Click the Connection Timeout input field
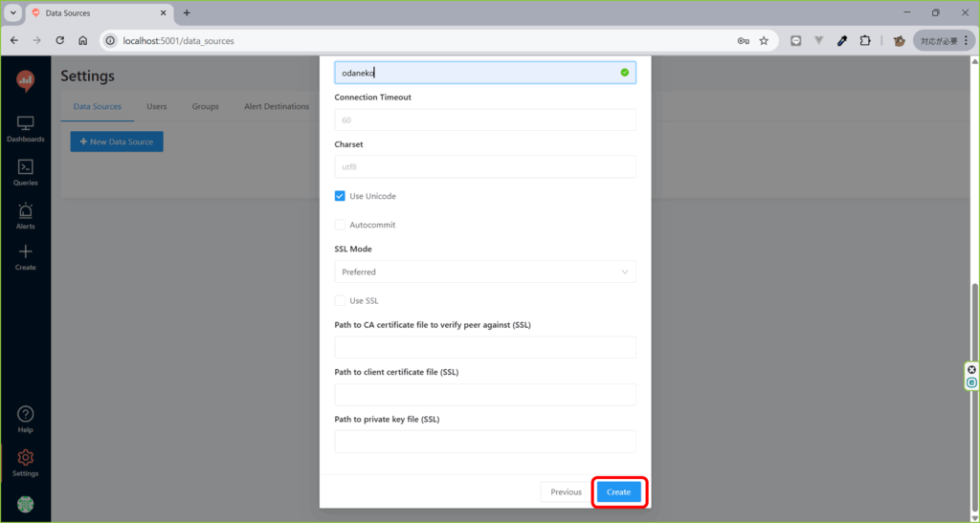 point(484,120)
